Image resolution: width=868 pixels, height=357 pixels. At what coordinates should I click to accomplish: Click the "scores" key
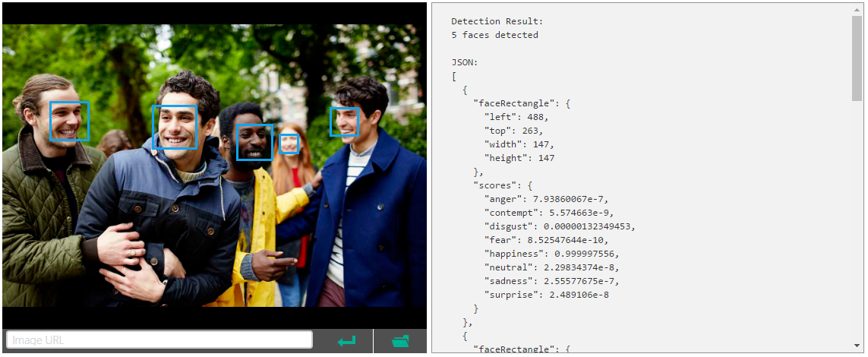click(495, 185)
